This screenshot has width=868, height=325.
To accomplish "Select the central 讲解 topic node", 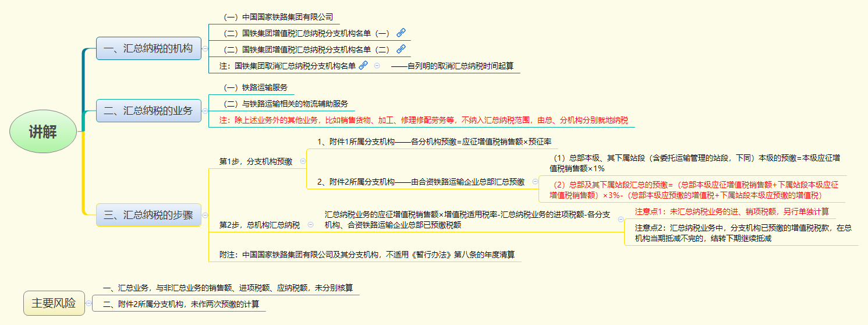I will (x=43, y=132).
